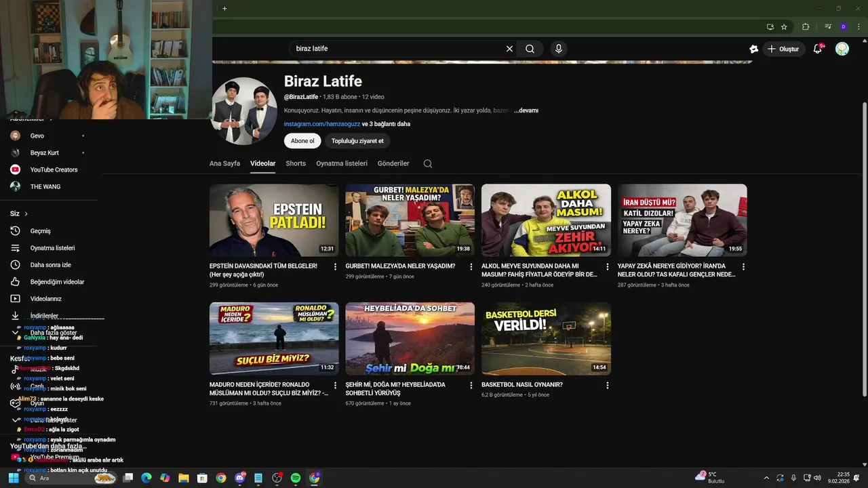Click Topluluğu ziyaret et button
This screenshot has width=868, height=488.
(x=357, y=141)
